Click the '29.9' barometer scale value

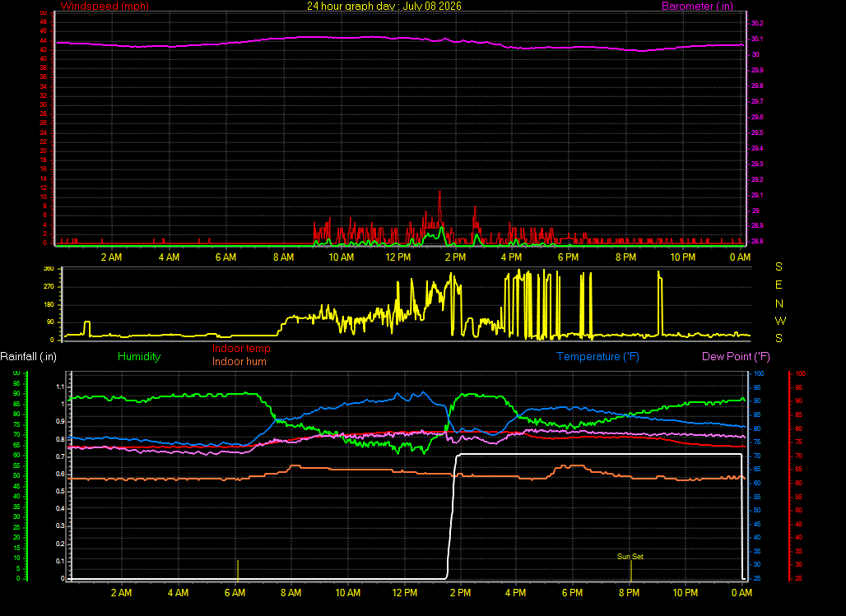point(757,70)
